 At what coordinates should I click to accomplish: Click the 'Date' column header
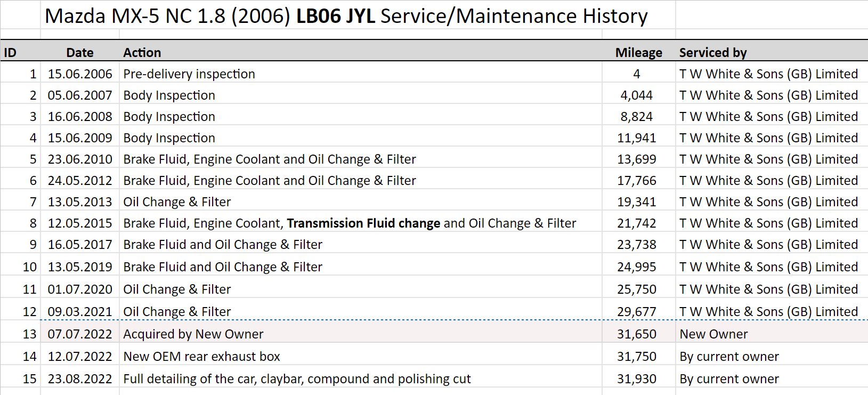(80, 52)
